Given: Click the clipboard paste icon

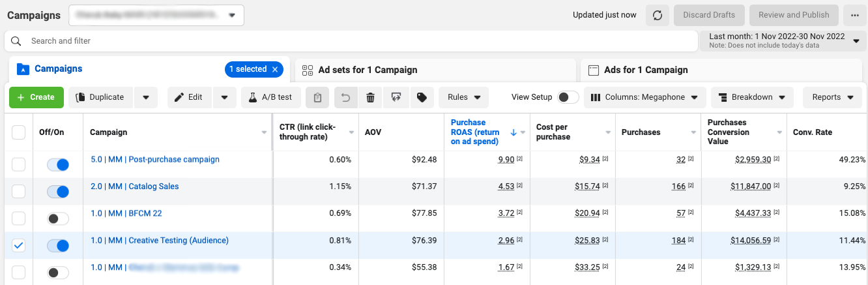Looking at the screenshot, I should click(317, 97).
